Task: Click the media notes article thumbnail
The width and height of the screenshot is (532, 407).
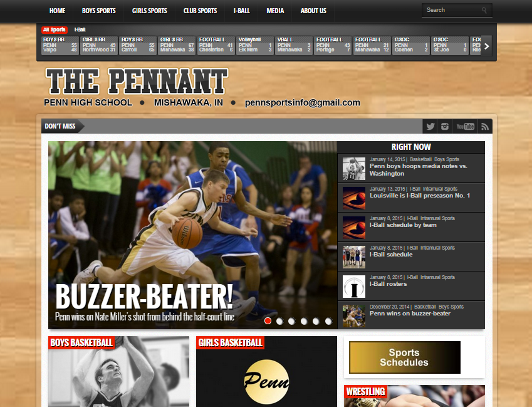Action: 354,169
